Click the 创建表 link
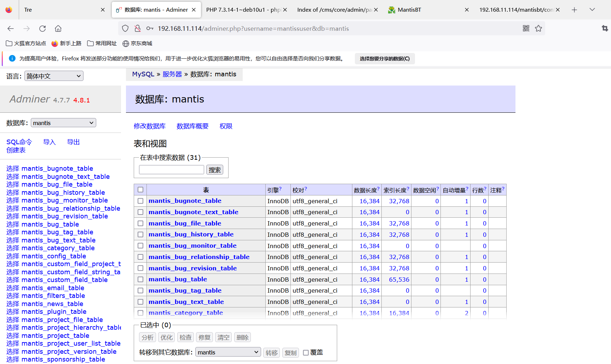 point(16,150)
